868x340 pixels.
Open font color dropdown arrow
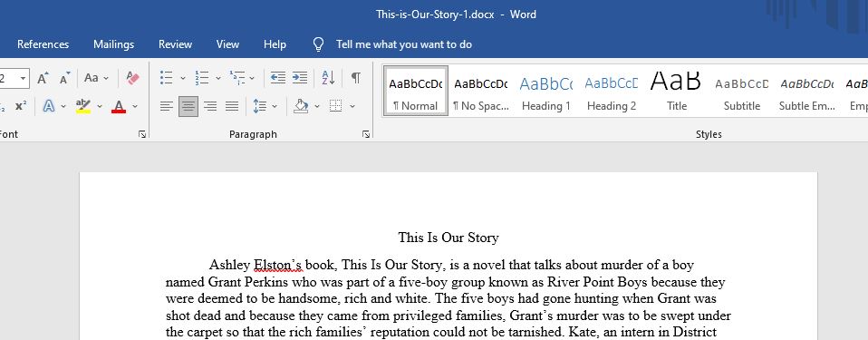click(x=134, y=106)
